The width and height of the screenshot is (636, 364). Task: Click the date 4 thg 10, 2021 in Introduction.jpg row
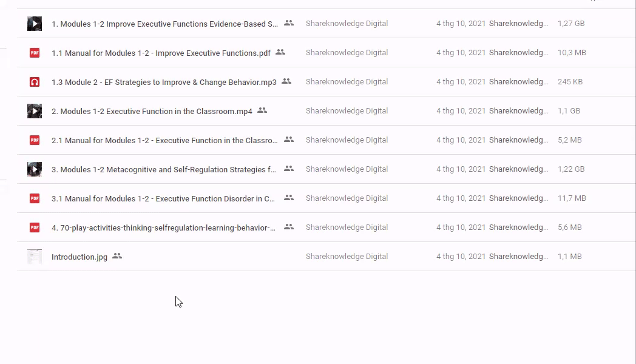point(461,257)
